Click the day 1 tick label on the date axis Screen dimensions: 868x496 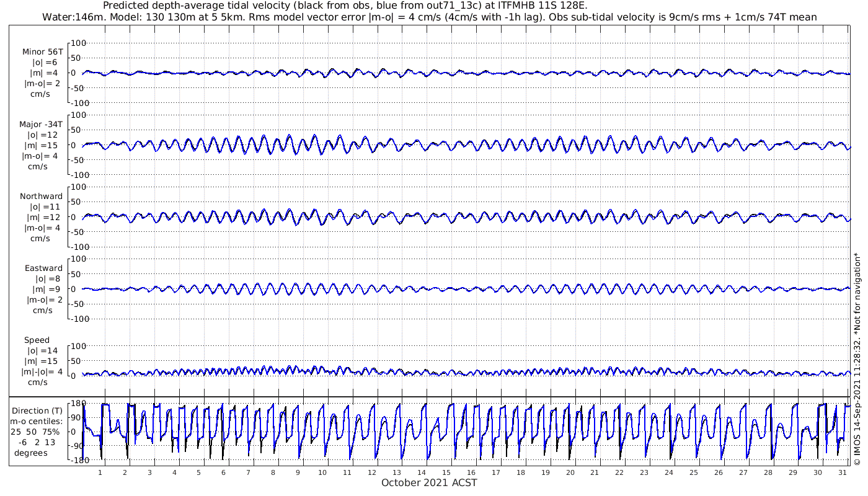[x=100, y=472]
